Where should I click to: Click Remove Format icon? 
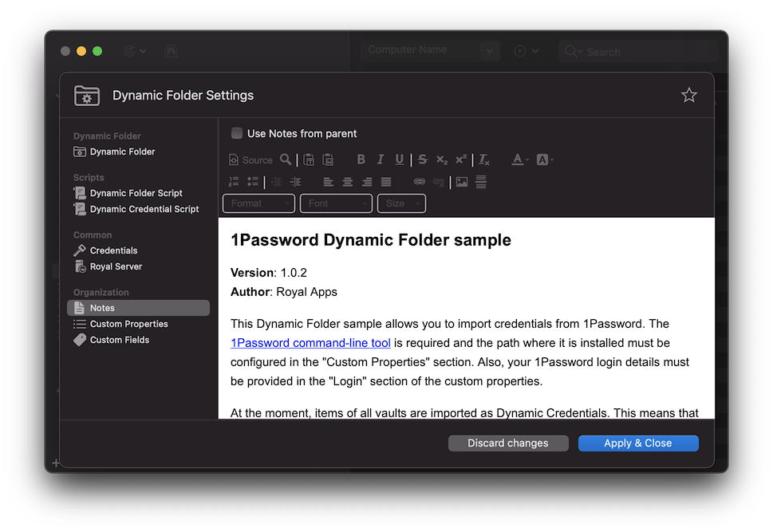tap(484, 160)
